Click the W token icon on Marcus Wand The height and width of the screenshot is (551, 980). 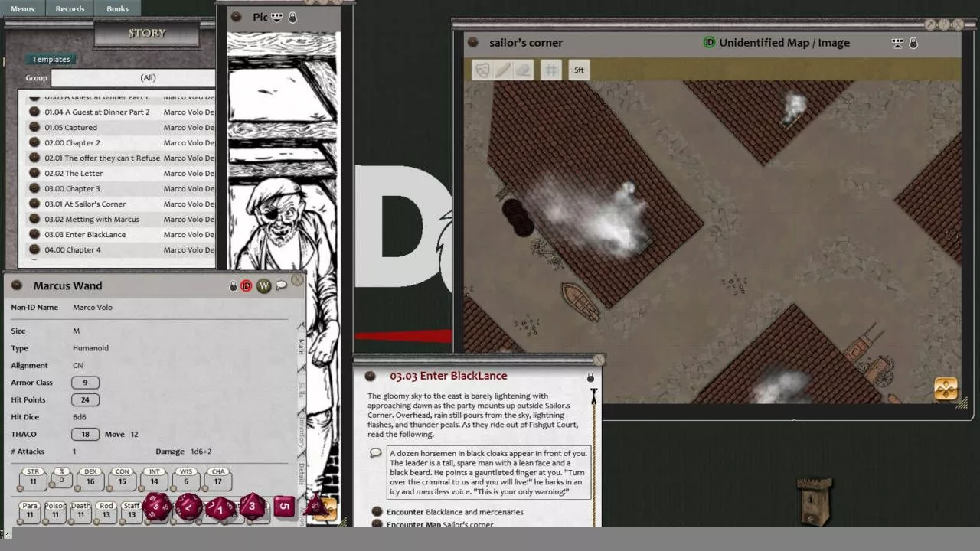click(x=264, y=285)
